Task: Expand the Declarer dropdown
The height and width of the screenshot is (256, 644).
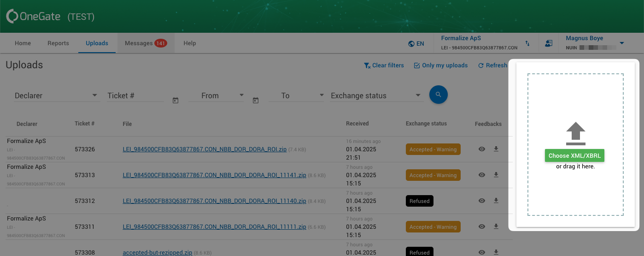Action: [x=56, y=95]
